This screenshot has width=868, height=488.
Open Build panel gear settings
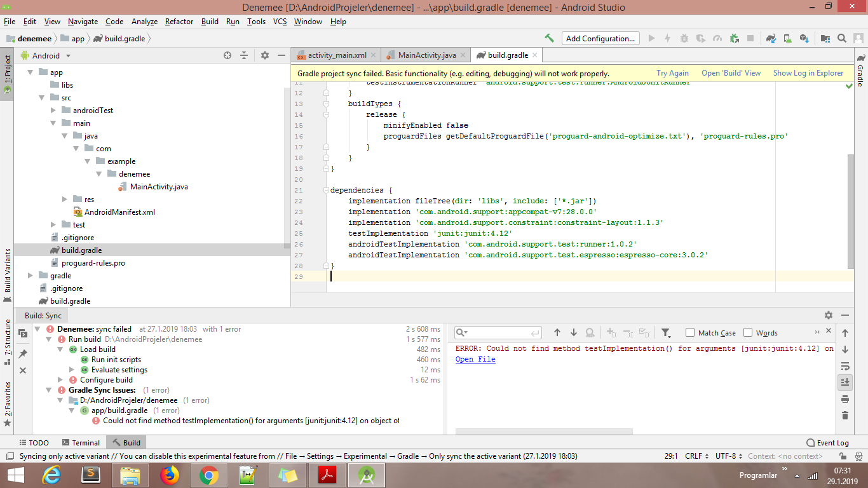(829, 315)
